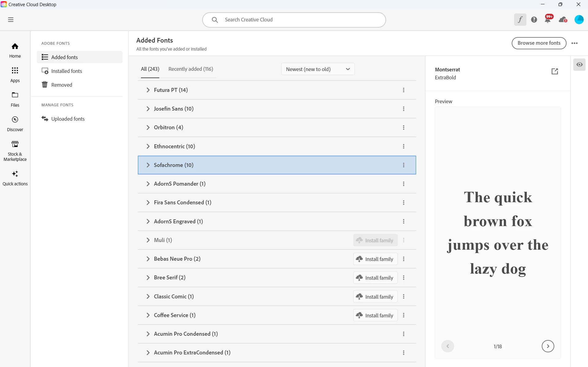Click Browse more fonts button
This screenshot has height=367, width=588.
[539, 43]
